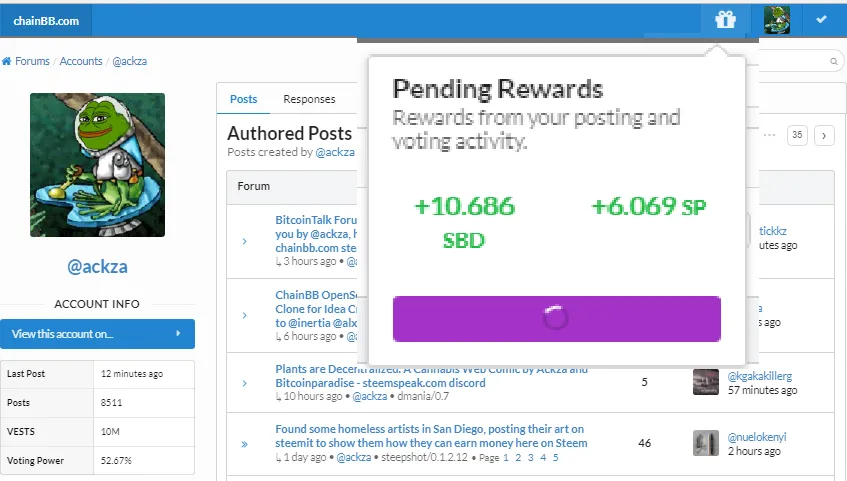847x481 pixels.
Task: Open the Accounts breadcrumb link
Action: 80,61
